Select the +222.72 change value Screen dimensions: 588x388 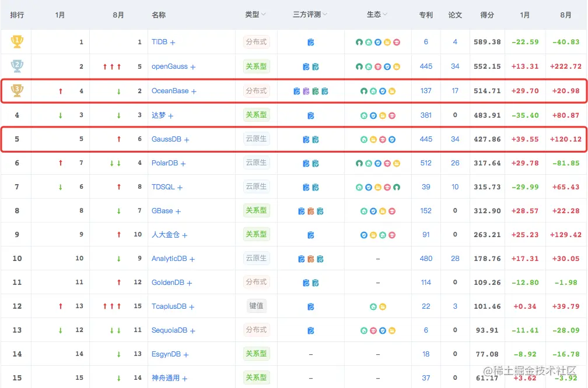click(x=565, y=66)
